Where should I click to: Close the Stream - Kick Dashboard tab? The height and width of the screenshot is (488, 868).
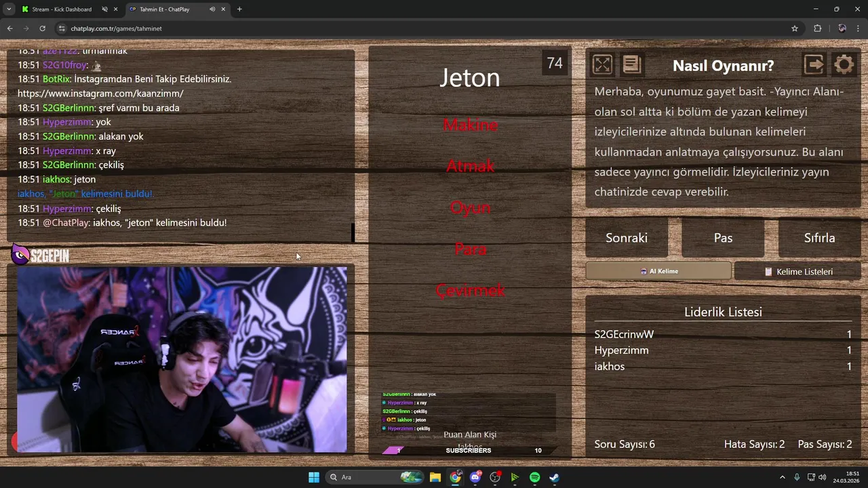(x=116, y=9)
